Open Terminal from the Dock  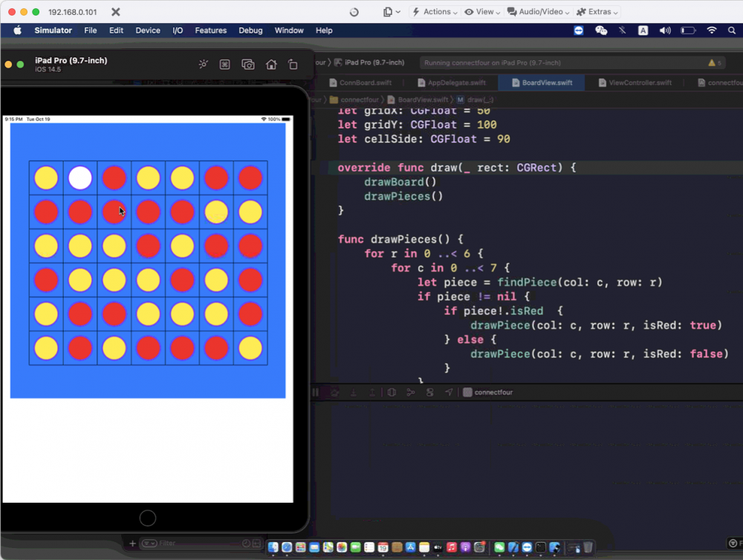click(x=541, y=547)
